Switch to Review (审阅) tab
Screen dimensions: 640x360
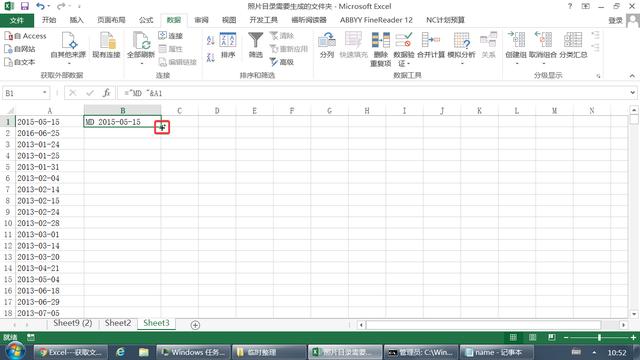201,20
